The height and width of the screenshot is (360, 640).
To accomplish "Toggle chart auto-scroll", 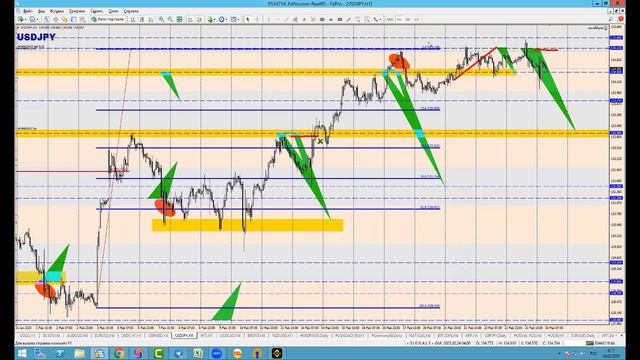I will click(x=190, y=19).
